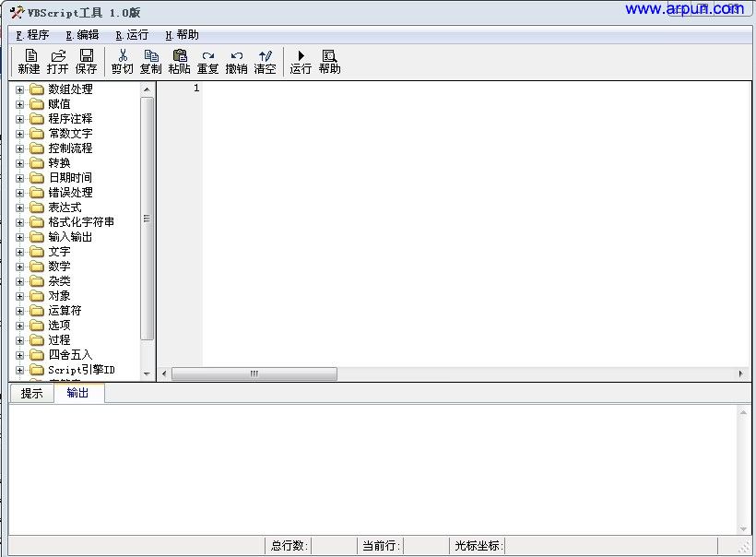Screen dimensions: 756x557
Task: Click the 数组处理 folder icon
Action: click(37, 89)
